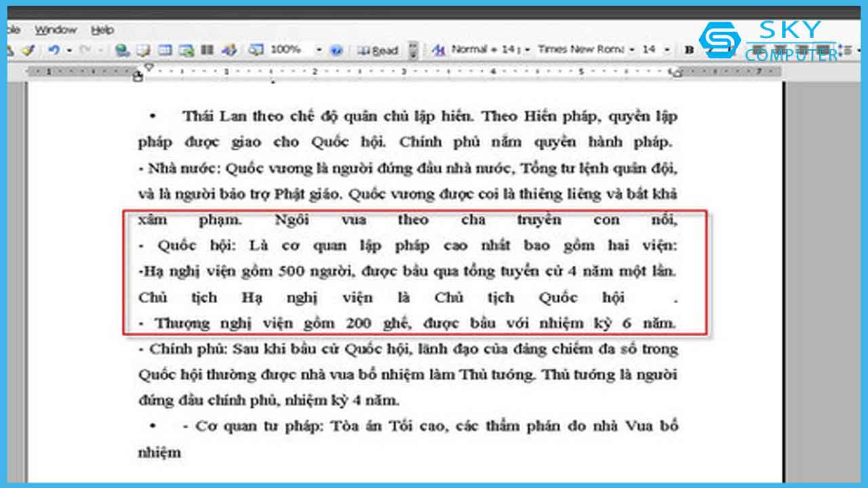The image size is (868, 488).
Task: Click the Left Indent ruler marker
Action: pos(138,77)
